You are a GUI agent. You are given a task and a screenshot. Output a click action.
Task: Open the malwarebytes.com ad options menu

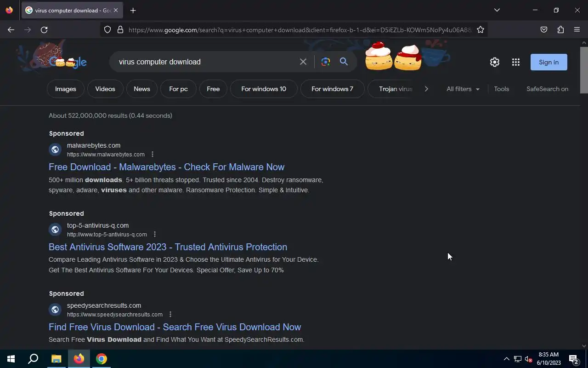tap(153, 155)
